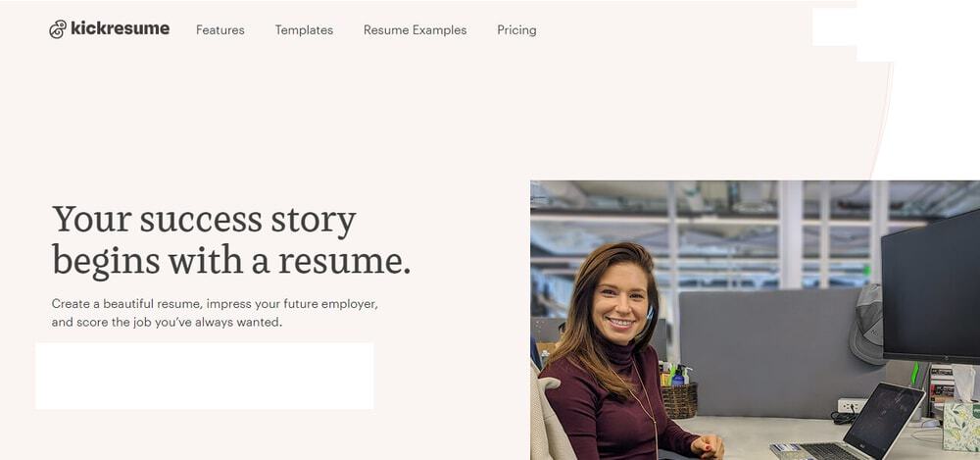Click the wall power outlet in the photo
Image resolution: width=980 pixels, height=460 pixels.
851,405
